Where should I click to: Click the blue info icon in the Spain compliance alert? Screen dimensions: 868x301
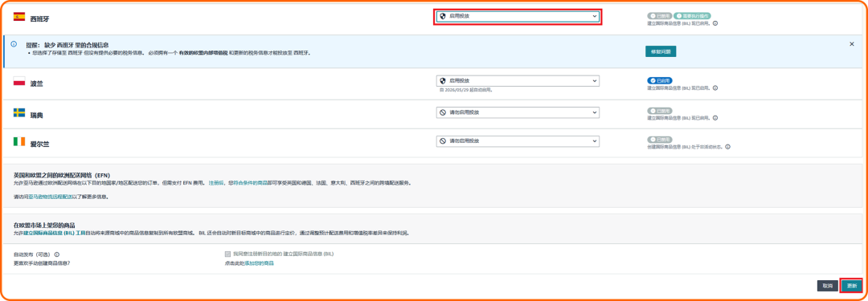pyautogui.click(x=14, y=44)
